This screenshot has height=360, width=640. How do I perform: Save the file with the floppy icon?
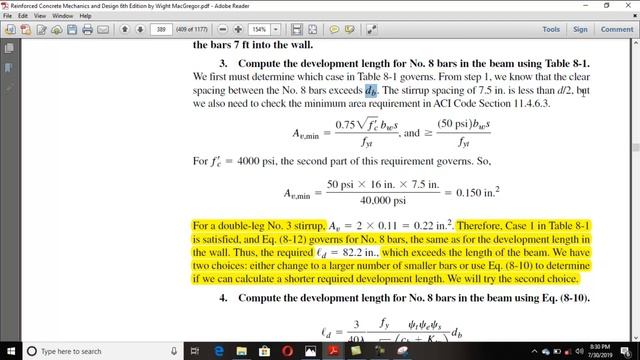72,29
